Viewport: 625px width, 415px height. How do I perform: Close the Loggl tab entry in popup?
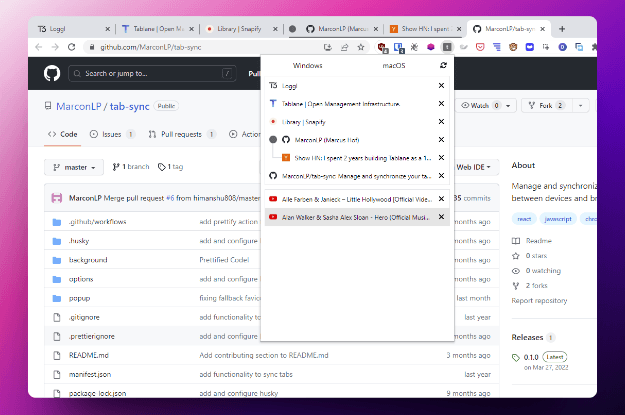441,85
